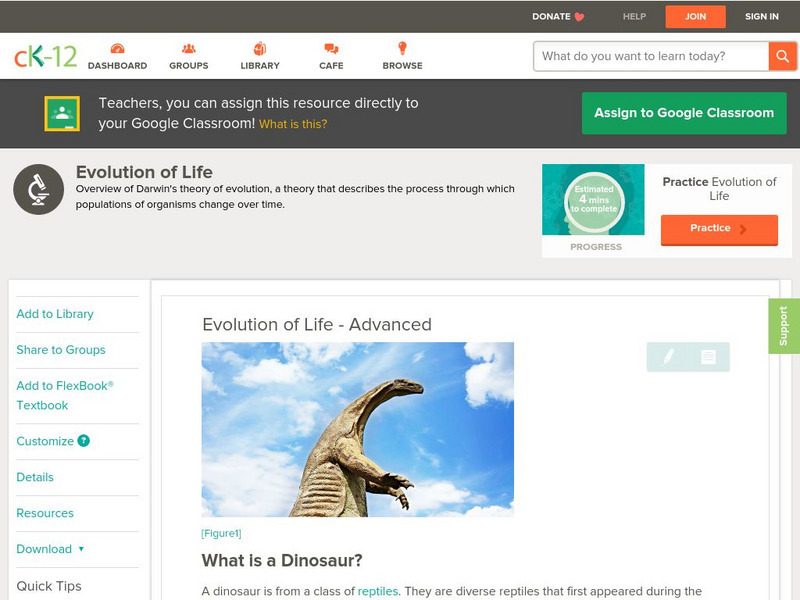Viewport: 800px width, 600px height.
Task: Click the Donate heart icon
Action: (579, 17)
